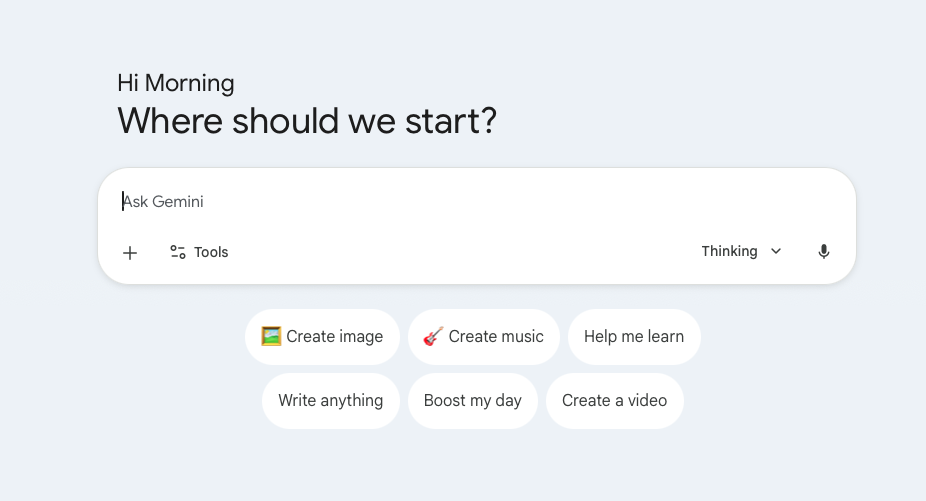Click the Where should we start heading
The width and height of the screenshot is (926, 501).
point(307,121)
